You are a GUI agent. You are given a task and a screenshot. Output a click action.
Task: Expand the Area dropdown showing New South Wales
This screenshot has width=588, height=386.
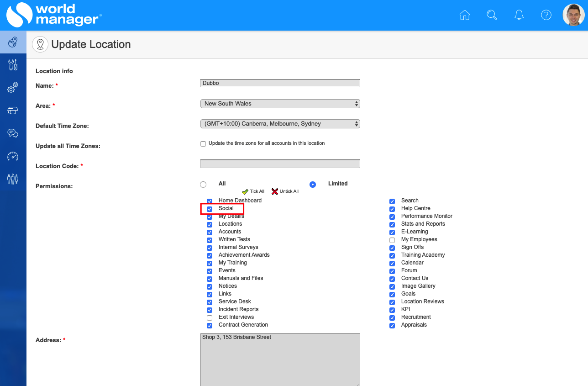pos(280,104)
